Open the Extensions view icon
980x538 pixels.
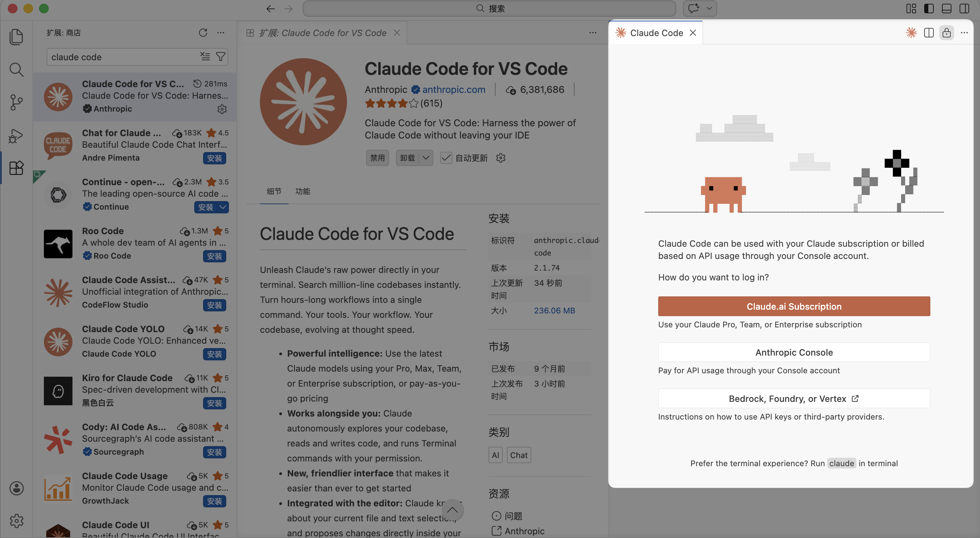point(16,168)
